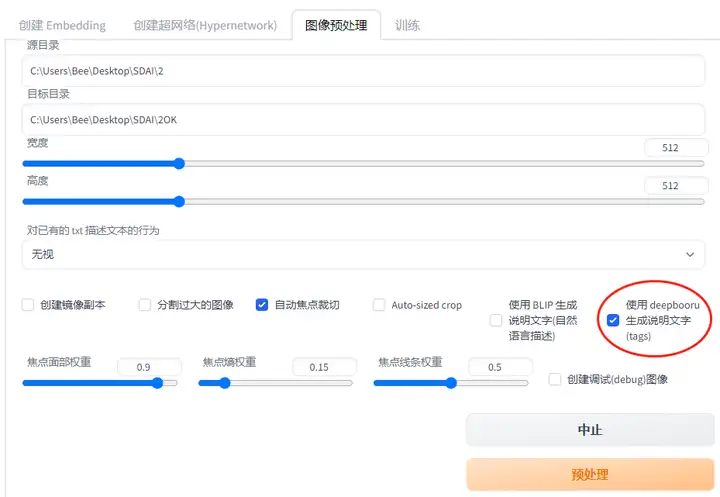Check 使用 BLIP 生成说明文字 checkbox
The width and height of the screenshot is (720, 497).
(496, 320)
